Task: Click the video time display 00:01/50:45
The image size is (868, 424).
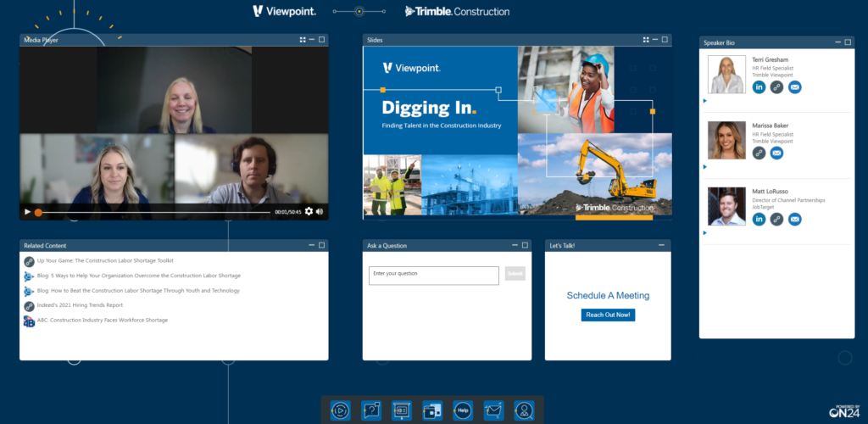Action: click(x=288, y=212)
